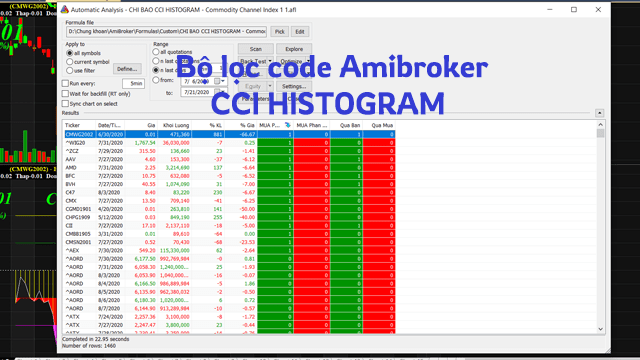Click sort indicator icon in MUA P... column header
Image resolution: width=640 pixels, height=360 pixels.
coord(287,125)
